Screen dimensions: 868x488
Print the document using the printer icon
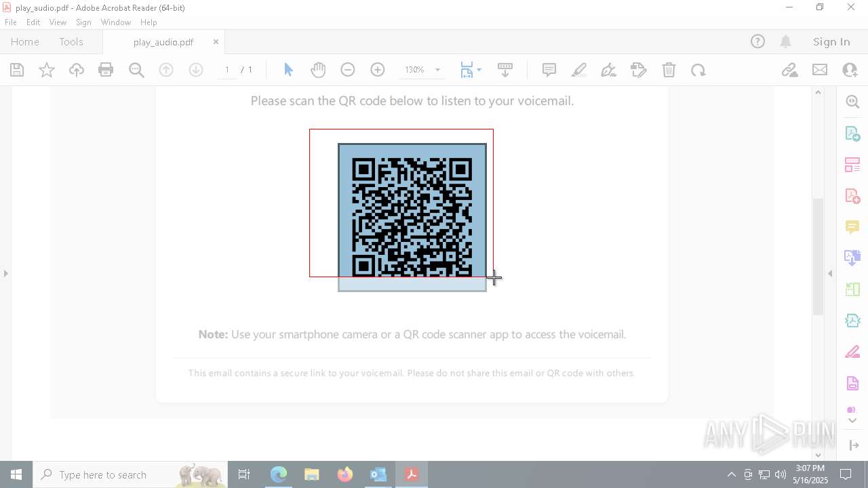106,70
